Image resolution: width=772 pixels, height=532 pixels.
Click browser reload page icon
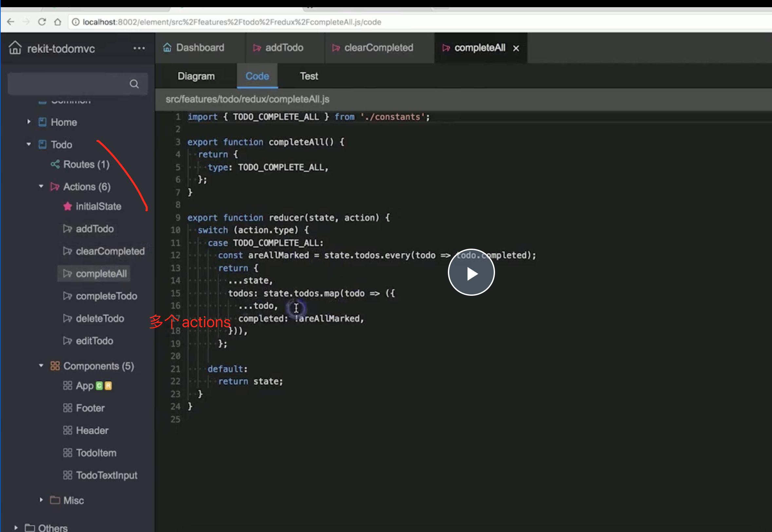pos(42,22)
